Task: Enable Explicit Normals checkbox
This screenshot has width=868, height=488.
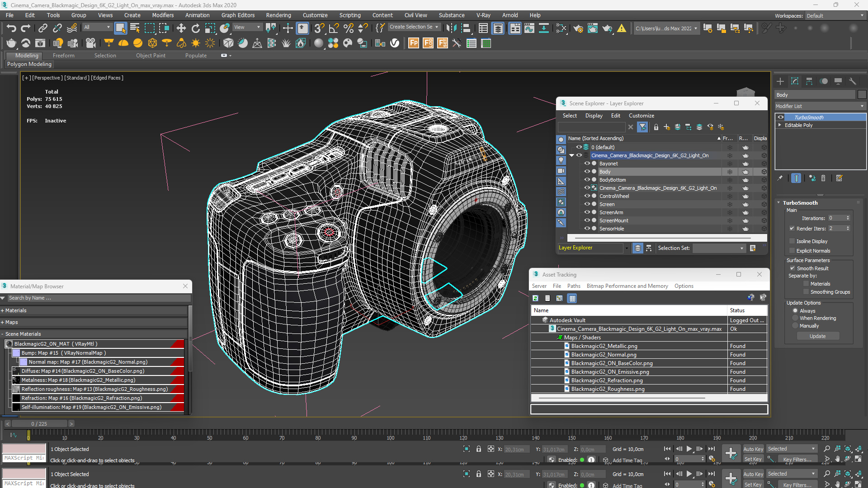Action: coord(792,251)
